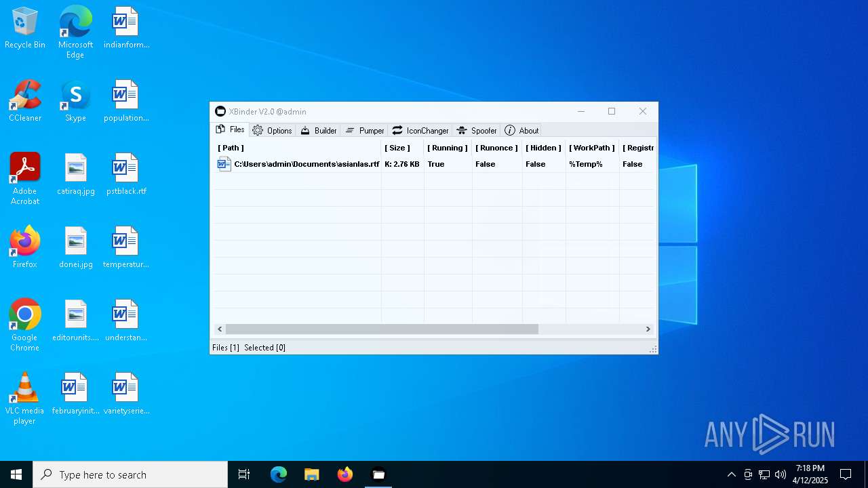Click the [ Hidden ] column header

coord(543,148)
